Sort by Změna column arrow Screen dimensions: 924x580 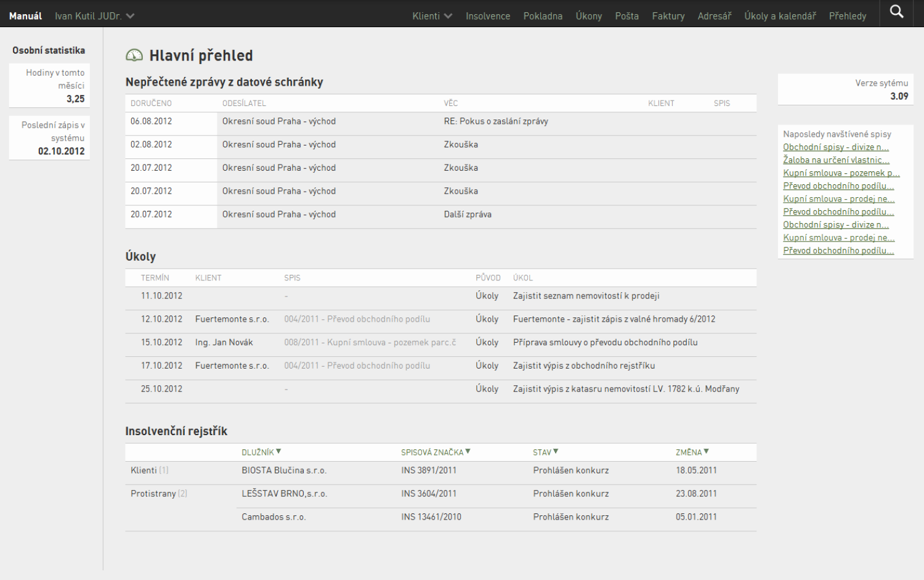pos(706,452)
